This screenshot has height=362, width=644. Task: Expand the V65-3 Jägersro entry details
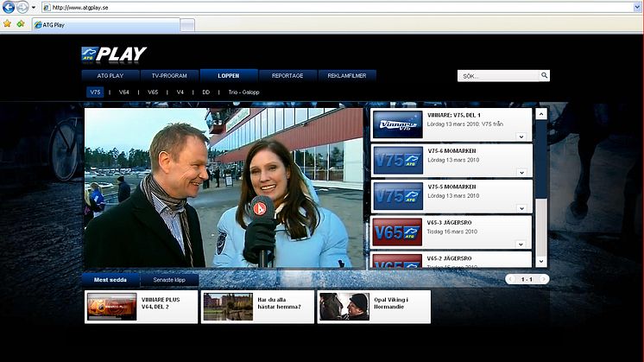click(x=521, y=245)
